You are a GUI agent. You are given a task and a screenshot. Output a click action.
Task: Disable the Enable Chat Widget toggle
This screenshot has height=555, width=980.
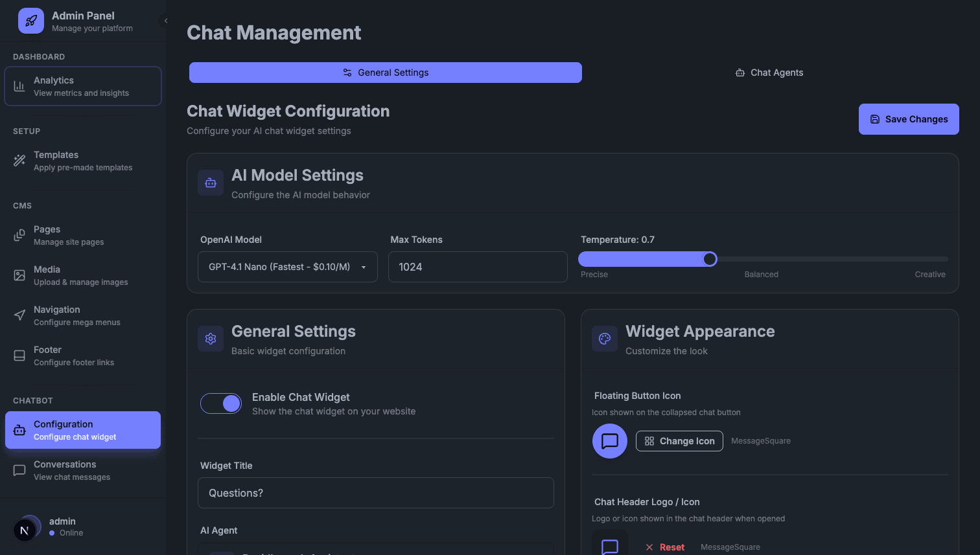click(221, 403)
